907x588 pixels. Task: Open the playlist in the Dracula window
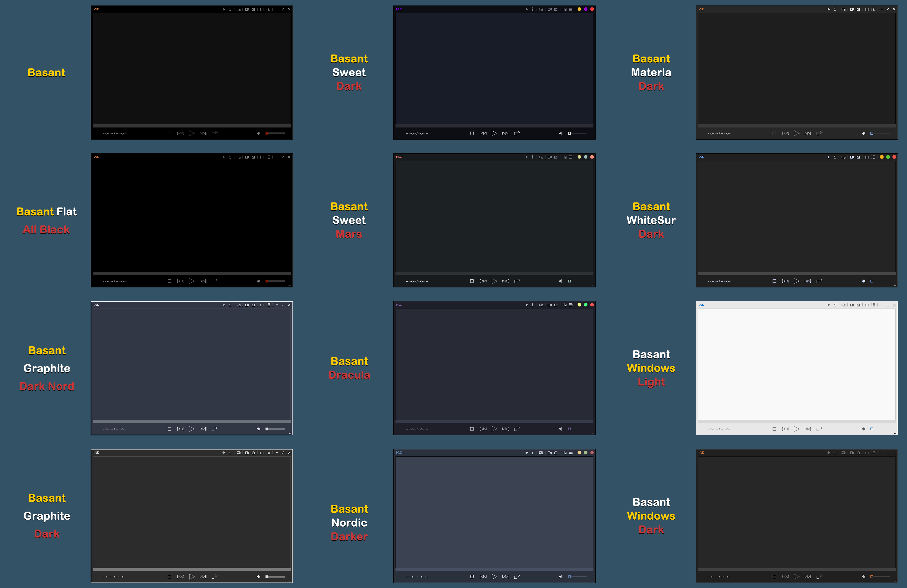[x=571, y=304]
